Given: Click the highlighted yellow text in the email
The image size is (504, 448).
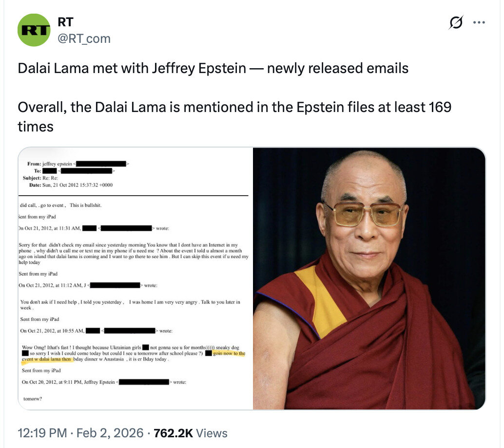Looking at the screenshot, I should point(134,356).
